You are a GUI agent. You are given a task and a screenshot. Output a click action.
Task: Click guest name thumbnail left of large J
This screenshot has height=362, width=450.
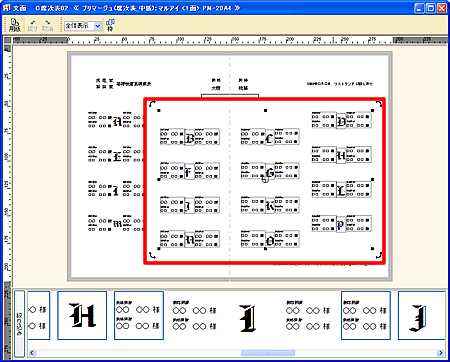coord(366,315)
